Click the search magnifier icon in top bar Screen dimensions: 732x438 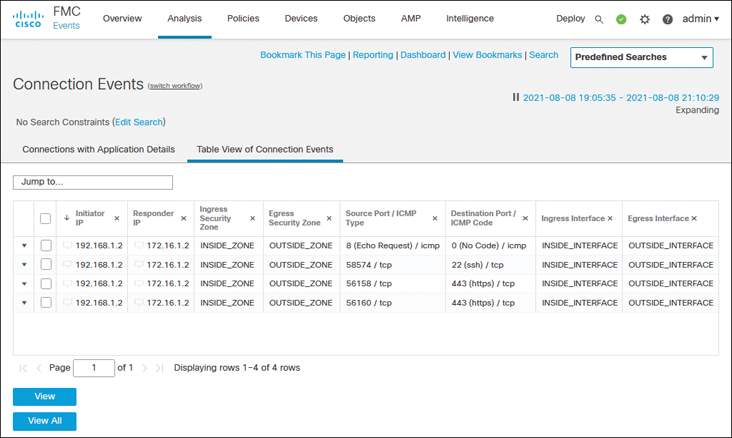(599, 19)
